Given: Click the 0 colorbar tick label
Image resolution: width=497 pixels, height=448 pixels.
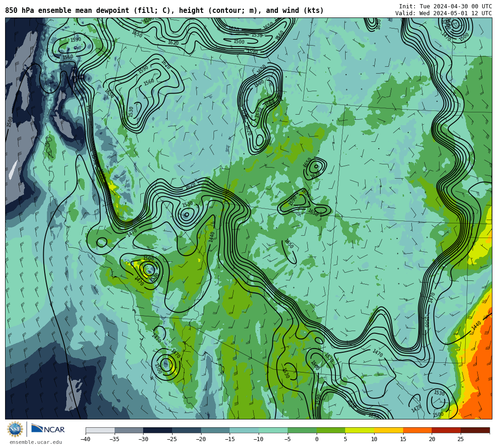Looking at the screenshot, I should [x=317, y=439].
